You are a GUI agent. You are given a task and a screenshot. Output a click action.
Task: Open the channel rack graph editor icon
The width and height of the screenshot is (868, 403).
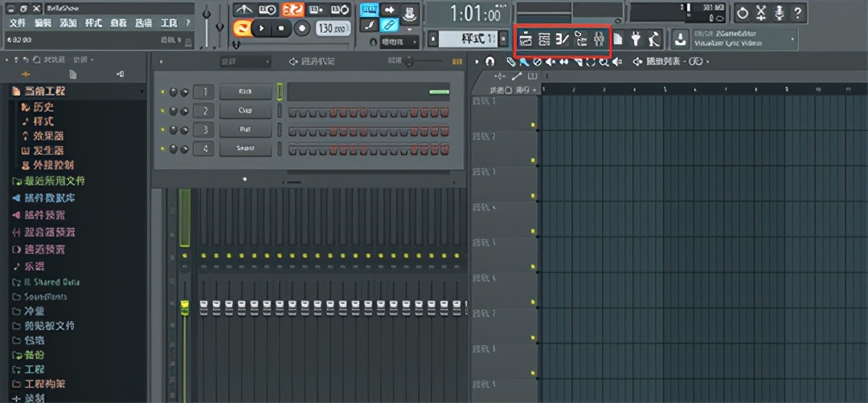[457, 61]
